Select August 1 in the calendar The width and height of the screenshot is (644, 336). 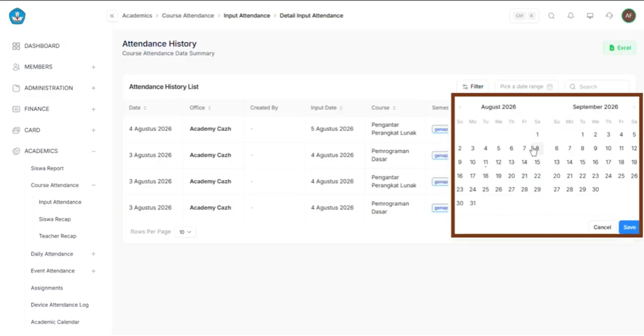click(537, 135)
